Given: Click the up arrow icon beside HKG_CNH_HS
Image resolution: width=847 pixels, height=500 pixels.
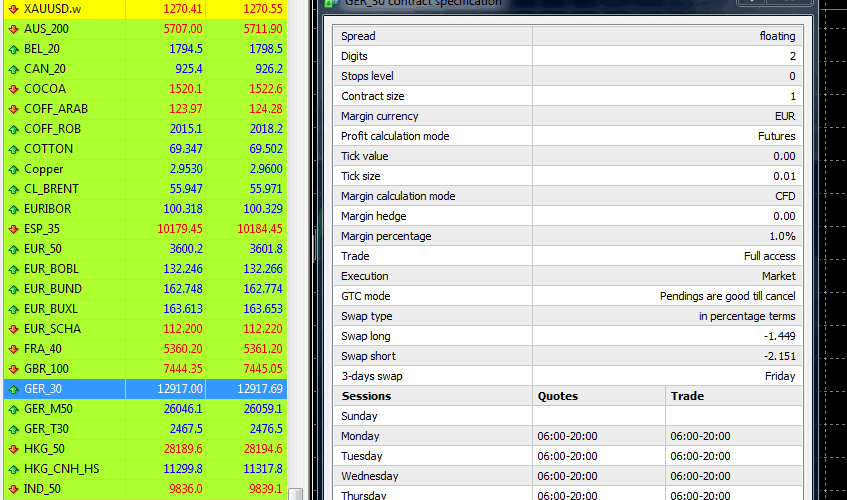Looking at the screenshot, I should (14, 469).
